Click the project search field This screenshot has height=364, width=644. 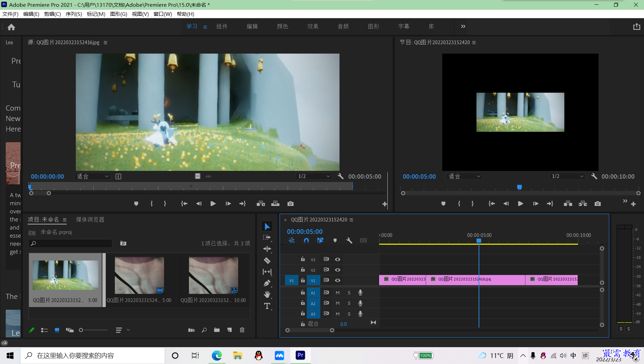pos(71,243)
